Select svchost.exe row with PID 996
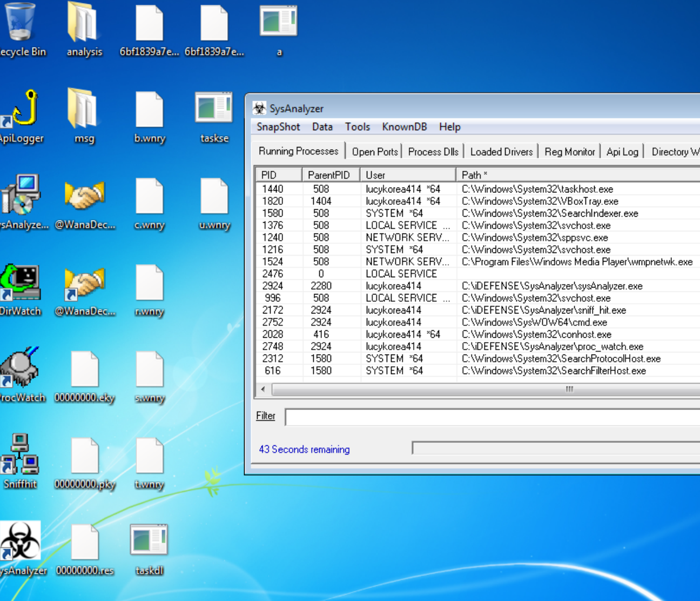 click(x=478, y=298)
